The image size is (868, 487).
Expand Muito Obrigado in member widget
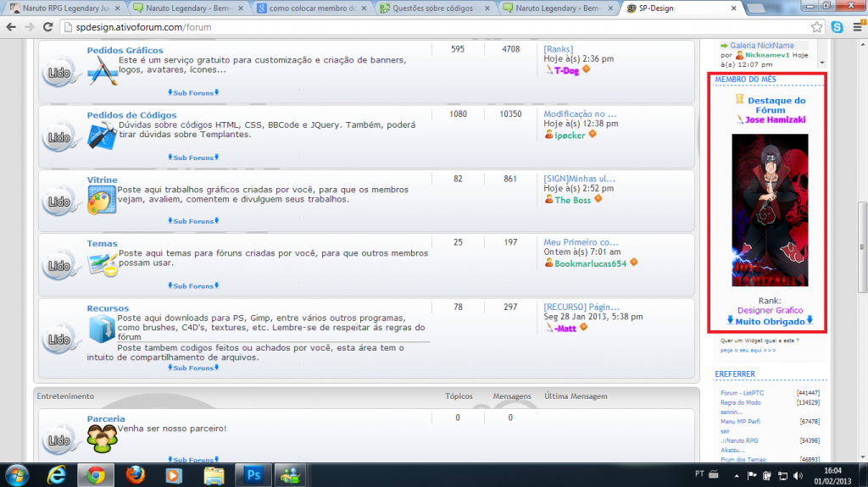tap(770, 322)
